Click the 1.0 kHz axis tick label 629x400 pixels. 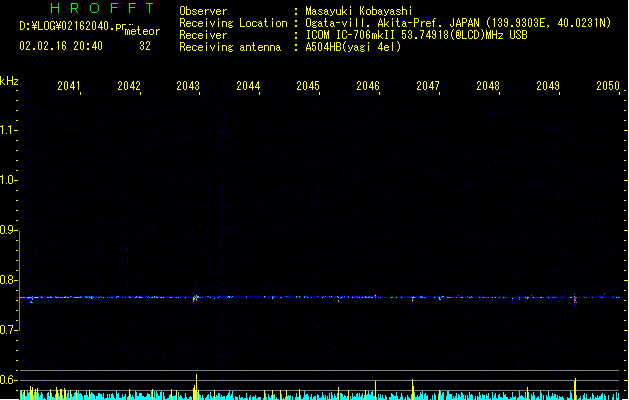8,180
